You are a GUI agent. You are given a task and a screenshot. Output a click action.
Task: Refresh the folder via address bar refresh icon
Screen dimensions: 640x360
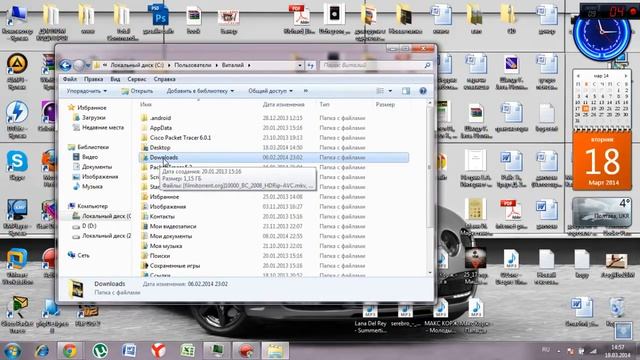coord(311,65)
